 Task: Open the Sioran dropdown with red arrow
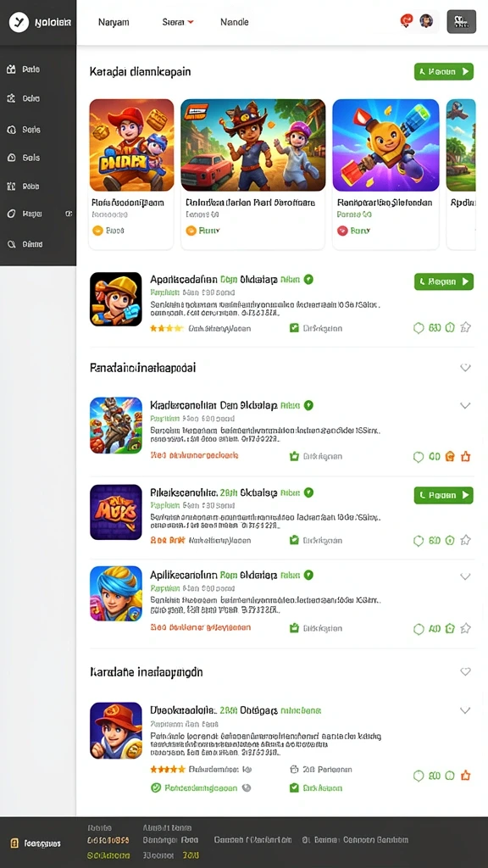pos(178,22)
